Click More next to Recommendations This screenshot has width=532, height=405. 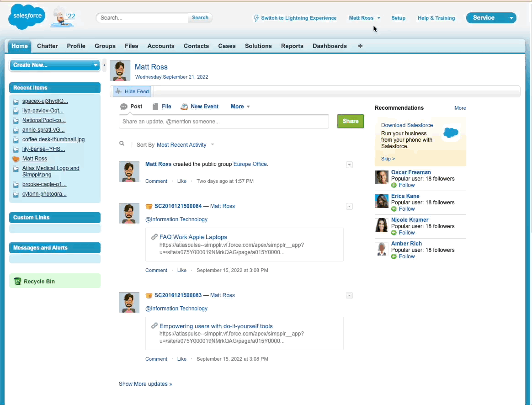pyautogui.click(x=460, y=108)
